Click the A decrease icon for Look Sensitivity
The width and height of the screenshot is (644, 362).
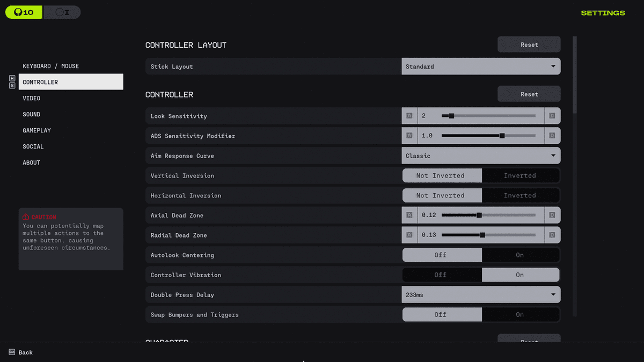[x=409, y=116]
